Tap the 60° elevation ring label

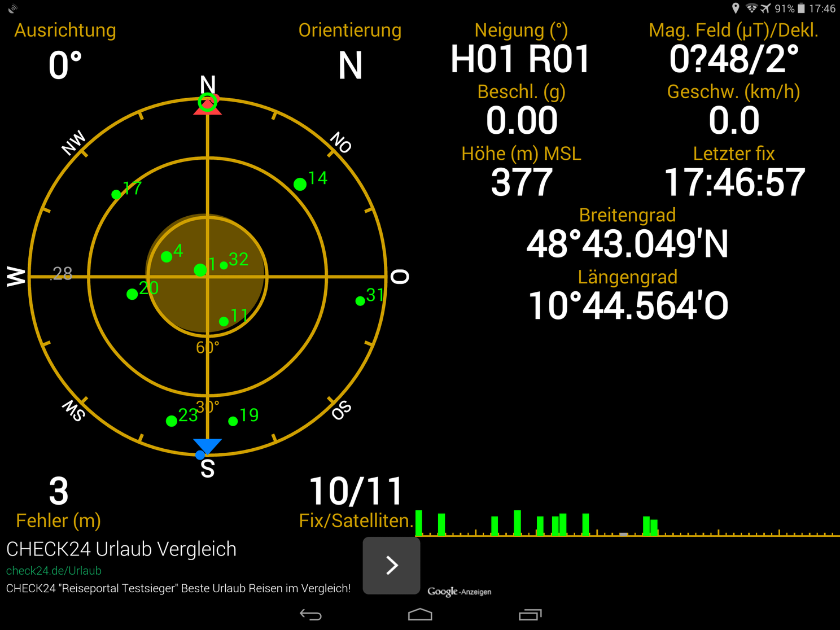pos(207,347)
